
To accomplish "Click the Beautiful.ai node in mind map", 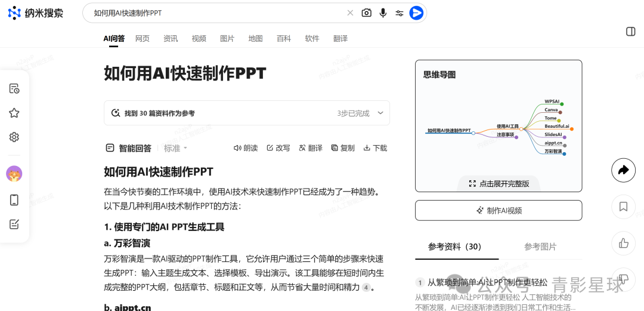I will tap(557, 126).
